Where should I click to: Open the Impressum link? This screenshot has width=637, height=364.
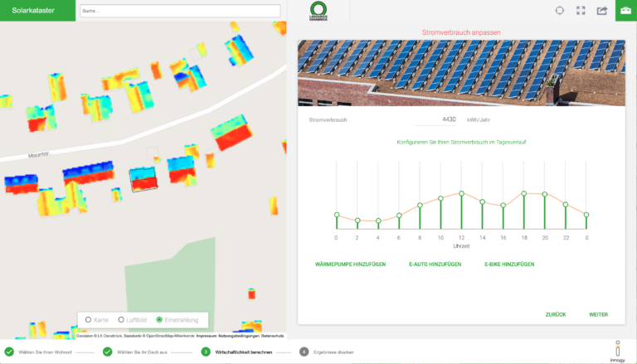point(207,336)
